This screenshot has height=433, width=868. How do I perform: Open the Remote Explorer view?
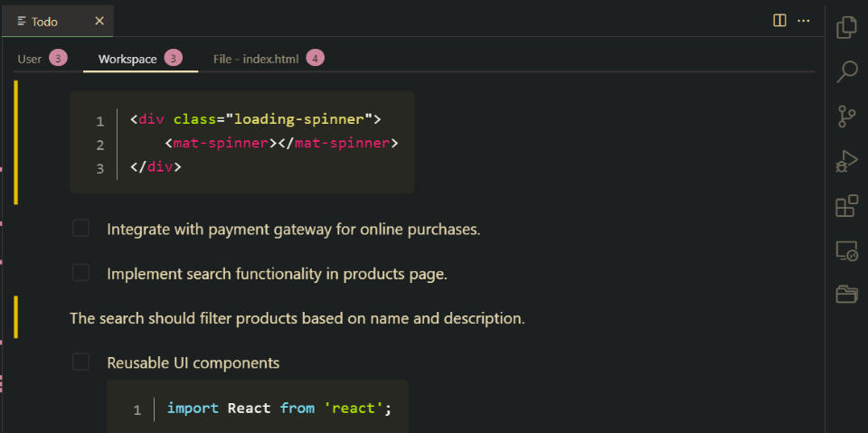846,250
